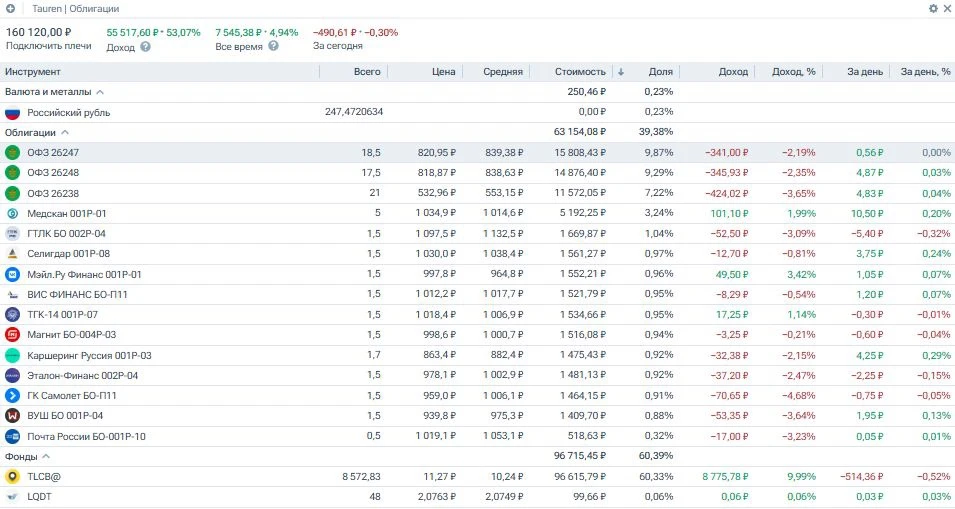Select Селигдар 001Р-08 instrument name
The image size is (955, 509).
(x=69, y=254)
